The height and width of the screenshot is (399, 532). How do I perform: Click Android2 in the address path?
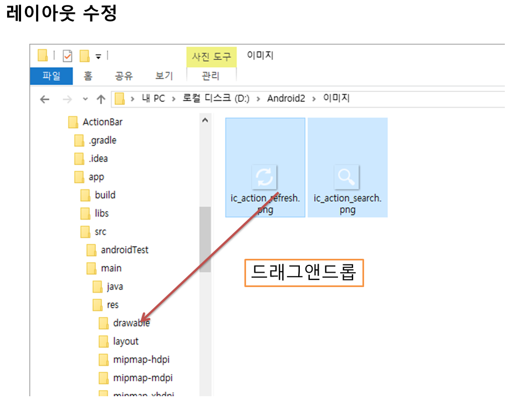coord(285,99)
